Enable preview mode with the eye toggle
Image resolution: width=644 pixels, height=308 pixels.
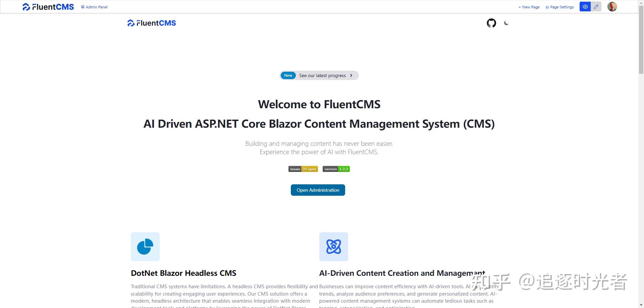585,6
